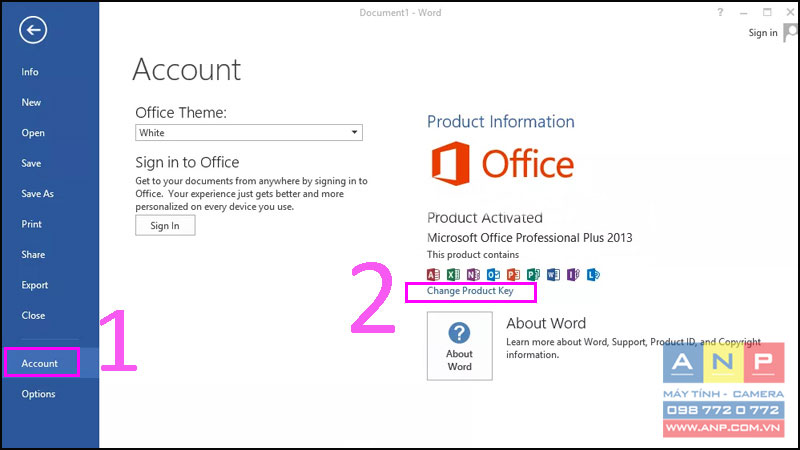
Task: Click the Publisher app icon
Action: coord(533,274)
